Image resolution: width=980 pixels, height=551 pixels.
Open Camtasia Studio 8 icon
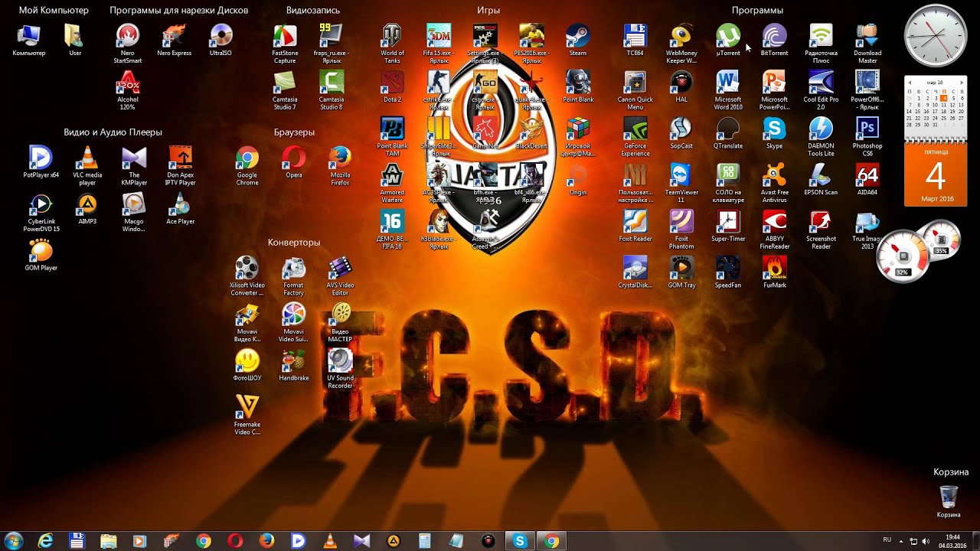pyautogui.click(x=331, y=90)
